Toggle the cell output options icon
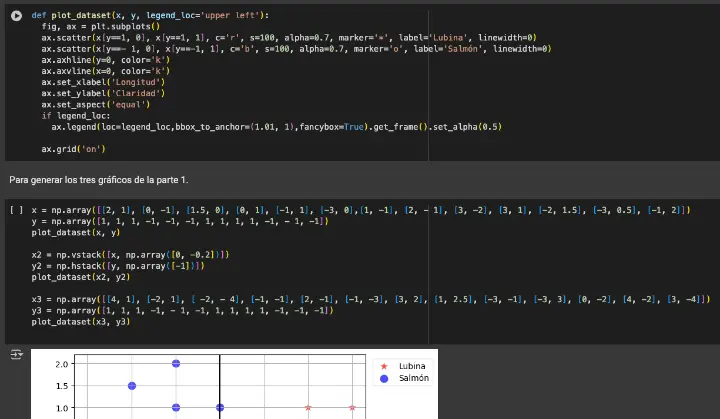 tap(16, 355)
